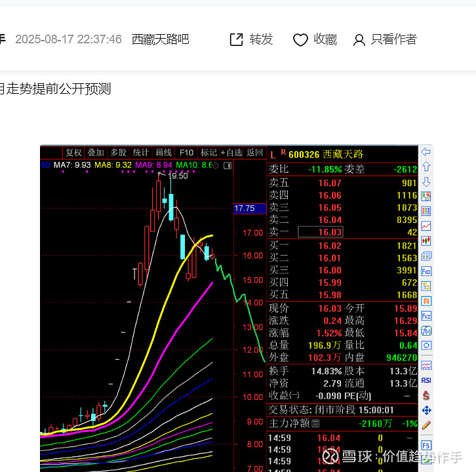Switch to the intraday line chart icon
The height and width of the screenshot is (472, 476).
tap(426, 226)
